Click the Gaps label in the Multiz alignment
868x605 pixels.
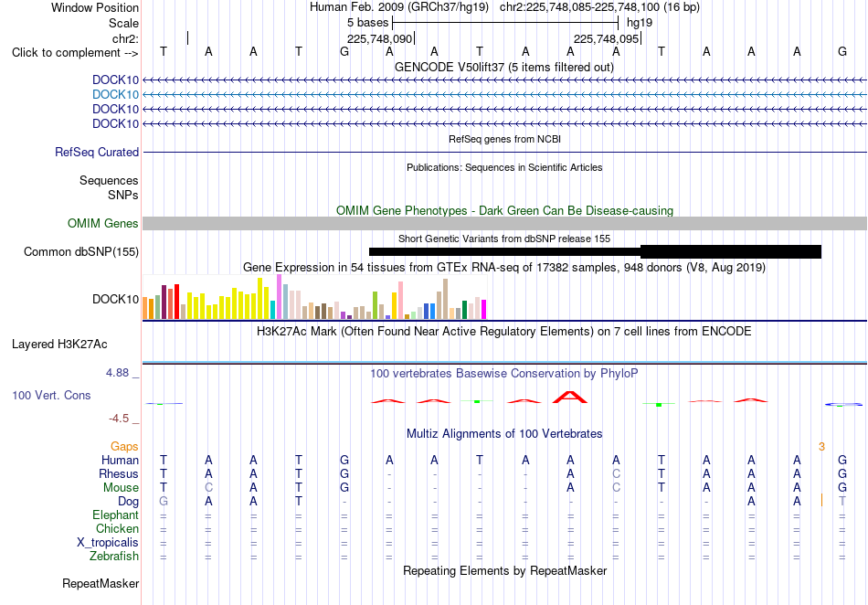click(x=124, y=446)
